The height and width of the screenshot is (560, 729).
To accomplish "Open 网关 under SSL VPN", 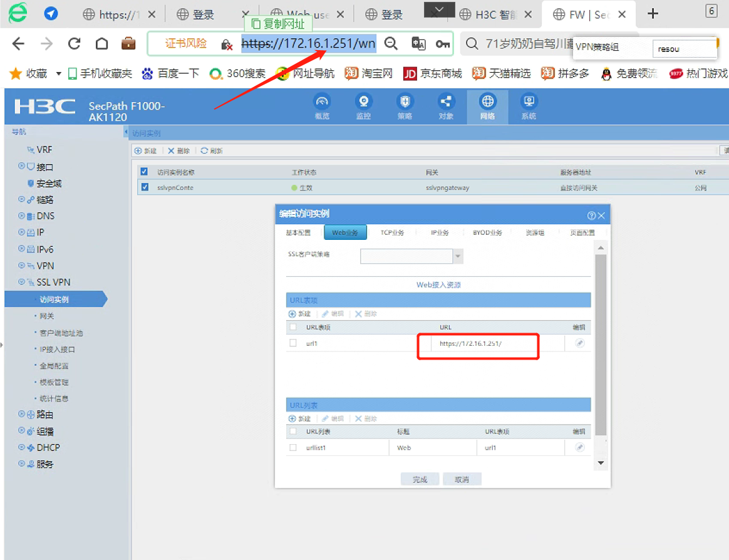I will [47, 316].
